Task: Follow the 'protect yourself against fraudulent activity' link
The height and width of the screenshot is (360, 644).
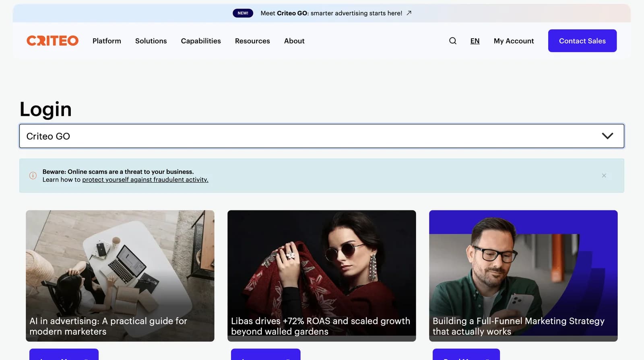Action: (x=145, y=180)
